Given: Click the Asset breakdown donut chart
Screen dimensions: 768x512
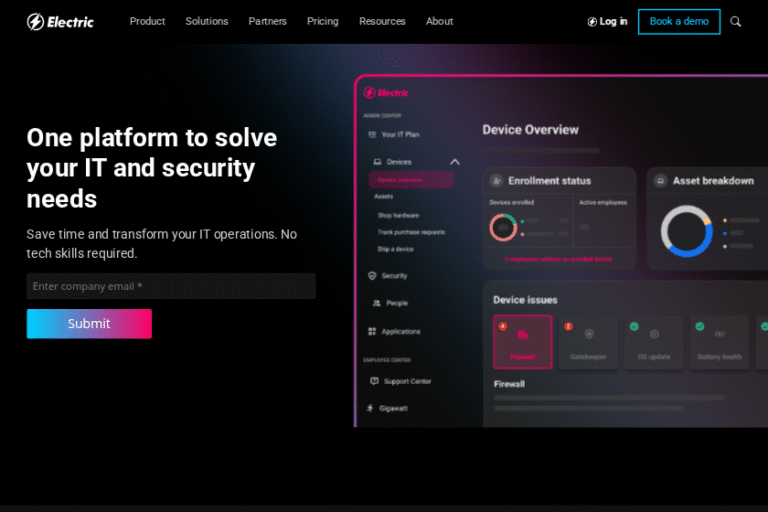Looking at the screenshot, I should [686, 231].
